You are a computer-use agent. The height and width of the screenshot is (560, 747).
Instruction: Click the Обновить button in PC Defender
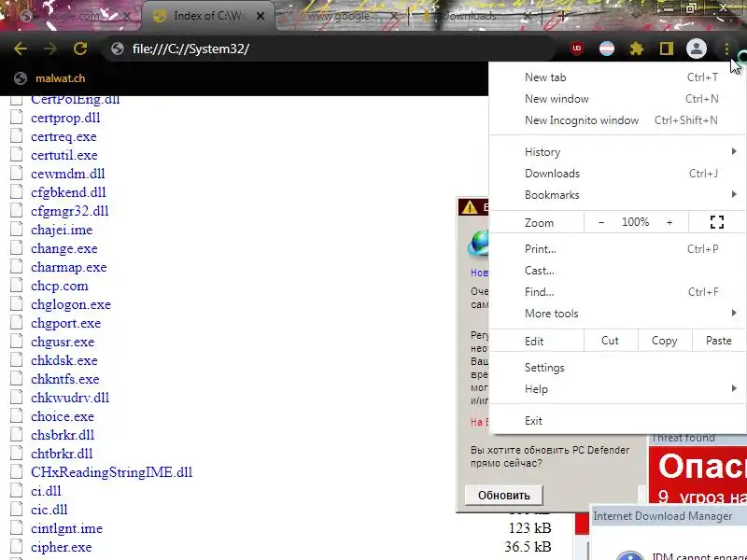(504, 496)
